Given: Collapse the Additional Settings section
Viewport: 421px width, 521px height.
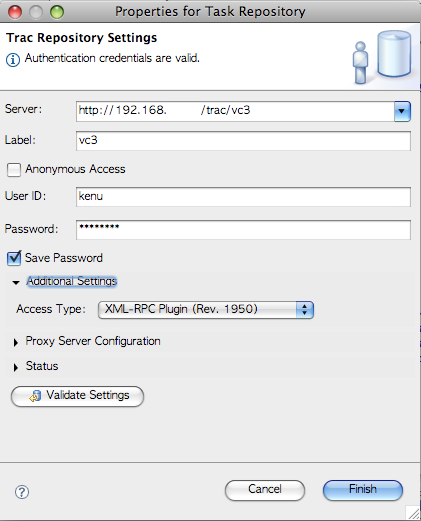Looking at the screenshot, I should 16,282.
